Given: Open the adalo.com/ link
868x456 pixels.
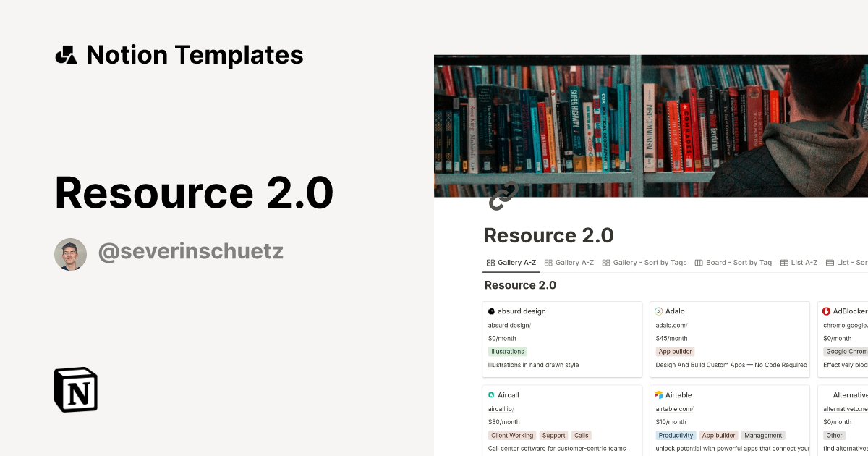Looking at the screenshot, I should pyautogui.click(x=671, y=324).
